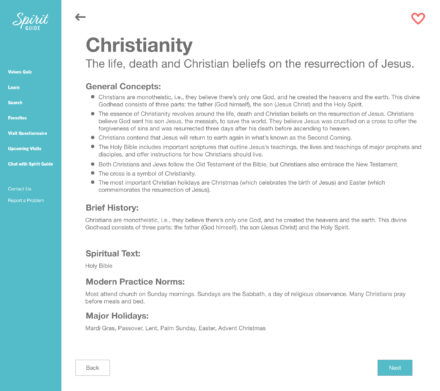Click the Report a Problem link

[x=26, y=201]
